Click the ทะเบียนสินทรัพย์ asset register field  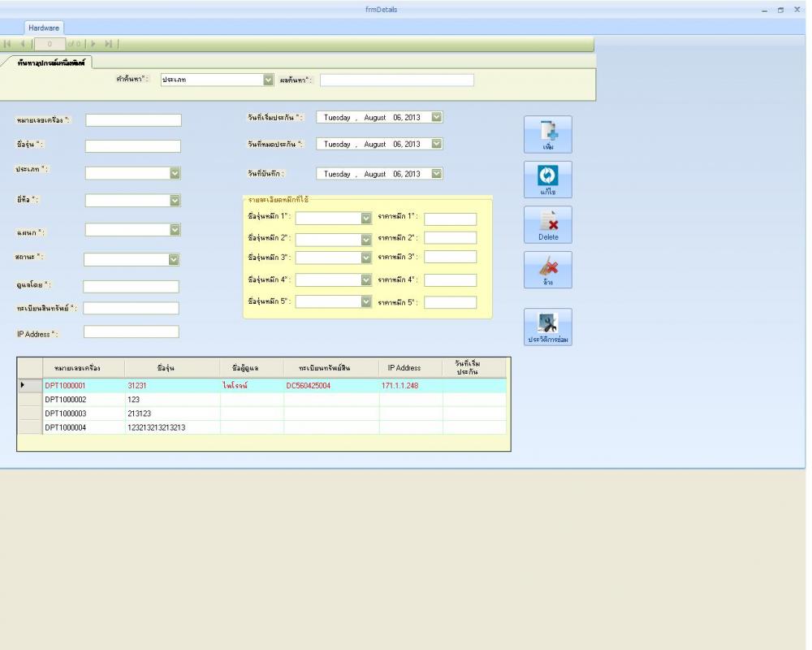point(131,309)
